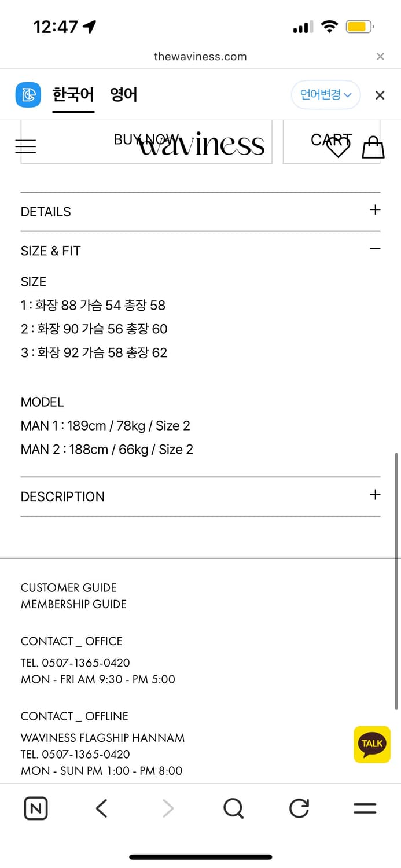Tap the thewaviness.com address bar
401x868 pixels.
tap(200, 57)
